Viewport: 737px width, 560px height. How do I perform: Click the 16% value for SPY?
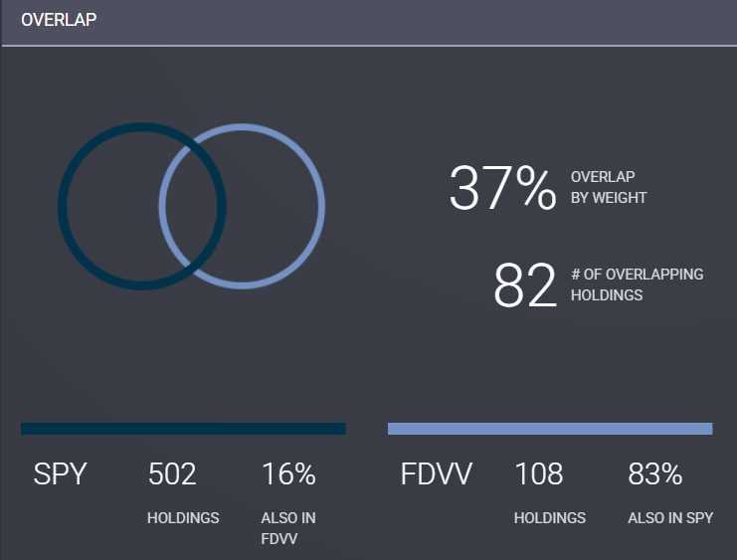tap(288, 474)
